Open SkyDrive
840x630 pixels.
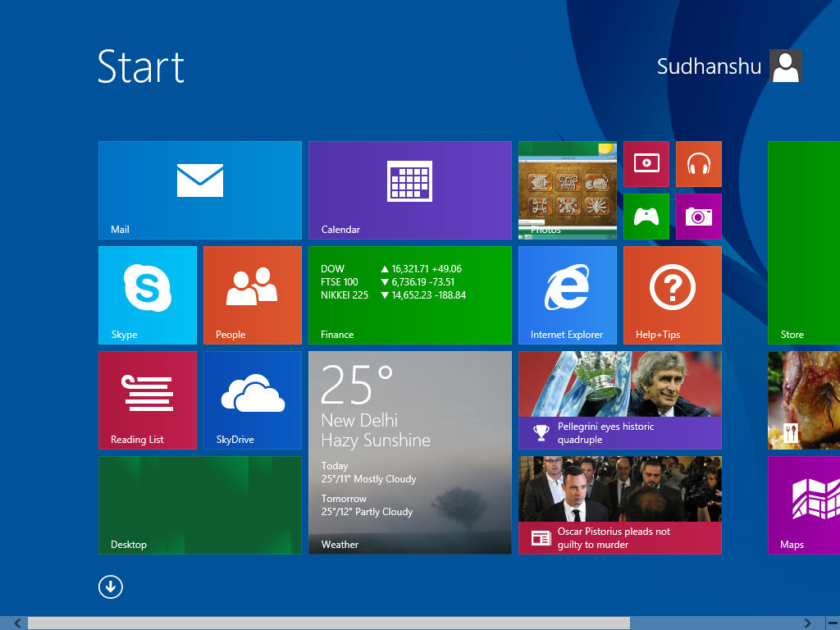(252, 399)
